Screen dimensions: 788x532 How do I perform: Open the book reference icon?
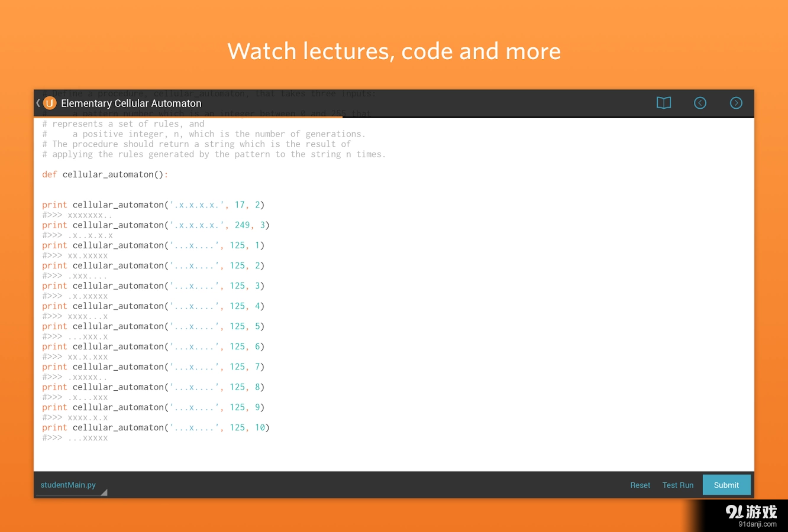664,103
